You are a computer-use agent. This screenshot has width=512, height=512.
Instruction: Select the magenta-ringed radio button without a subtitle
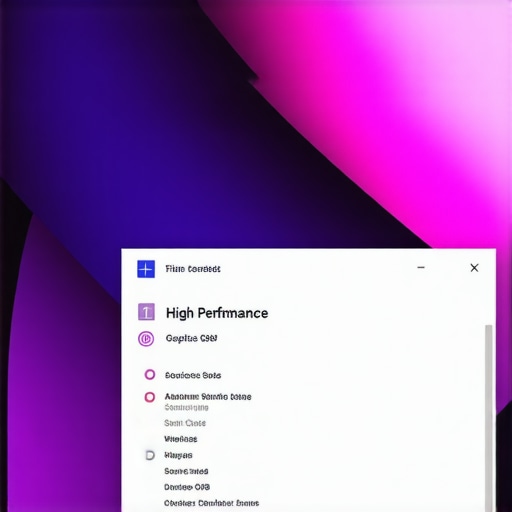click(150, 375)
